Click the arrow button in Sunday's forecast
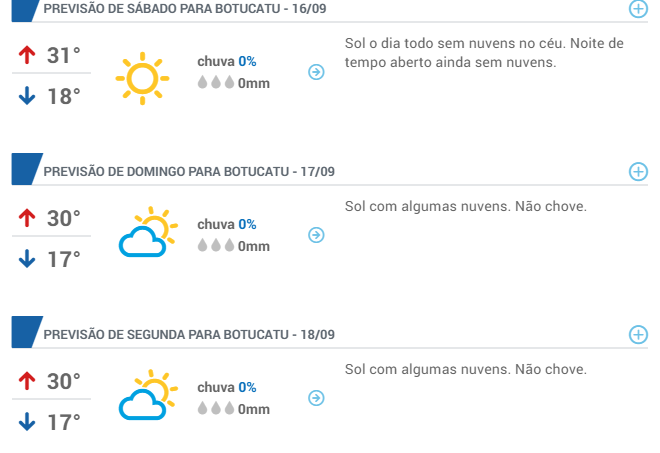The image size is (660, 453). pos(316,235)
